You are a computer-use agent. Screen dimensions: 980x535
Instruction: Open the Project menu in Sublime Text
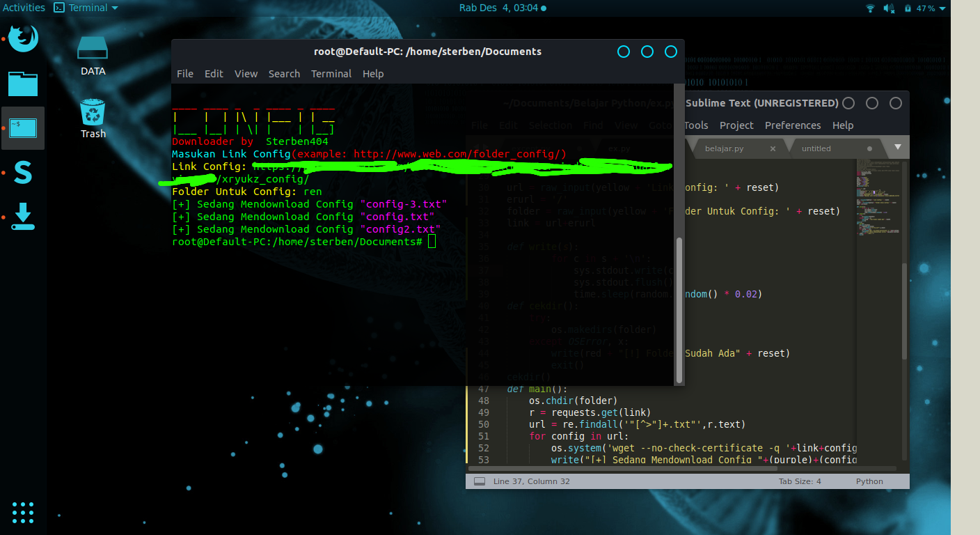coord(736,125)
